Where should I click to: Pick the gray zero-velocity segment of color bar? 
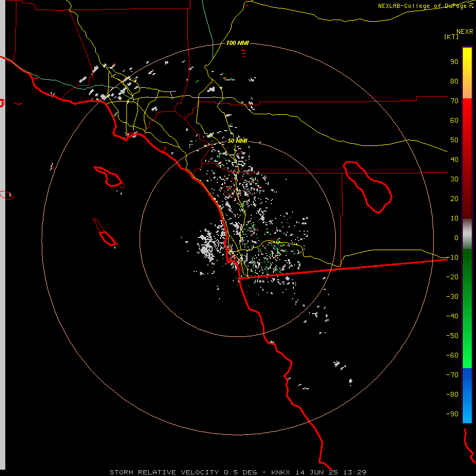(467, 234)
